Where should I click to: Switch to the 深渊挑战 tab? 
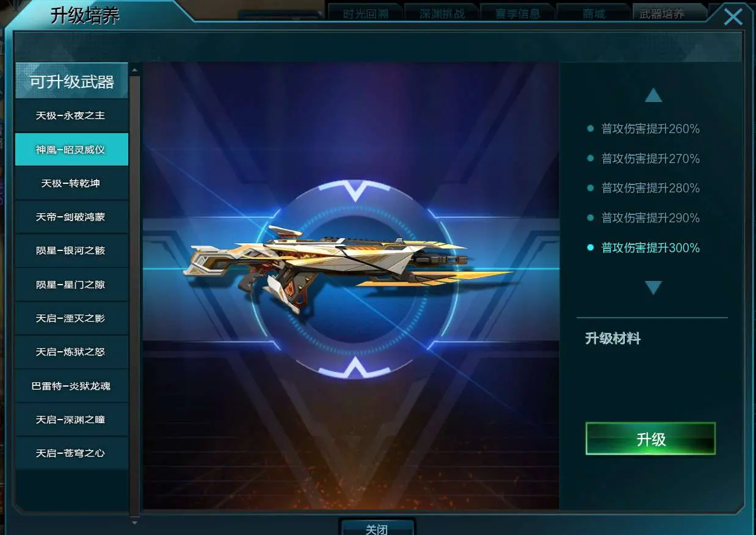pyautogui.click(x=442, y=13)
